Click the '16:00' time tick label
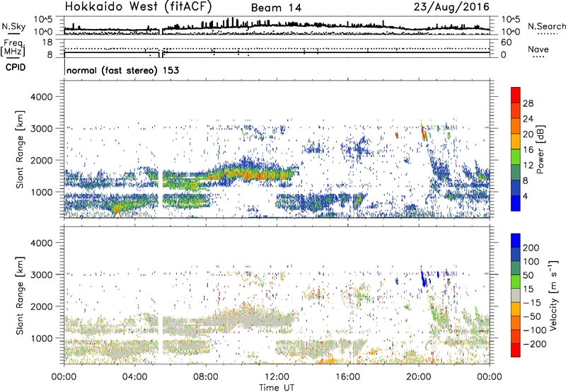 347,377
